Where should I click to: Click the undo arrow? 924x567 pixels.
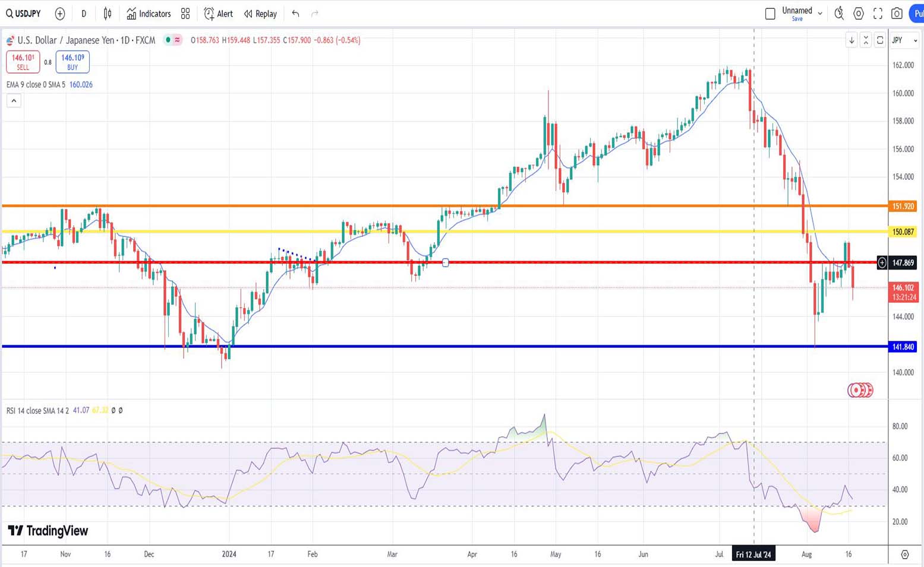(x=295, y=14)
